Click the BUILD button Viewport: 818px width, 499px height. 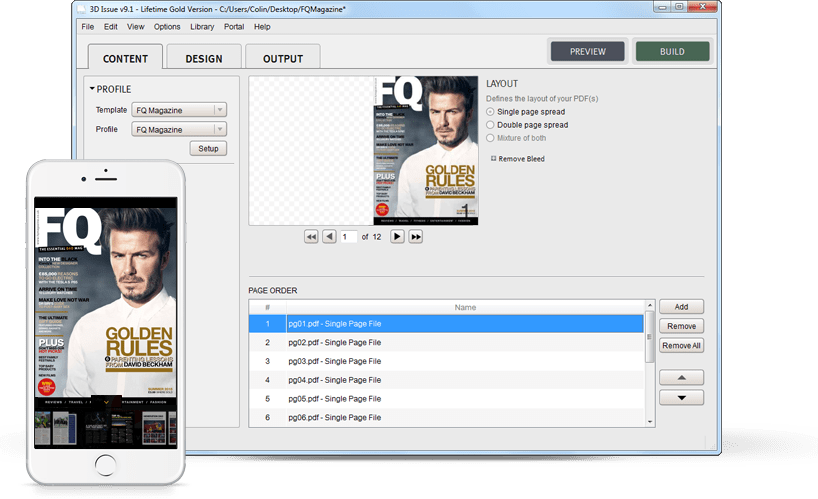pos(672,52)
